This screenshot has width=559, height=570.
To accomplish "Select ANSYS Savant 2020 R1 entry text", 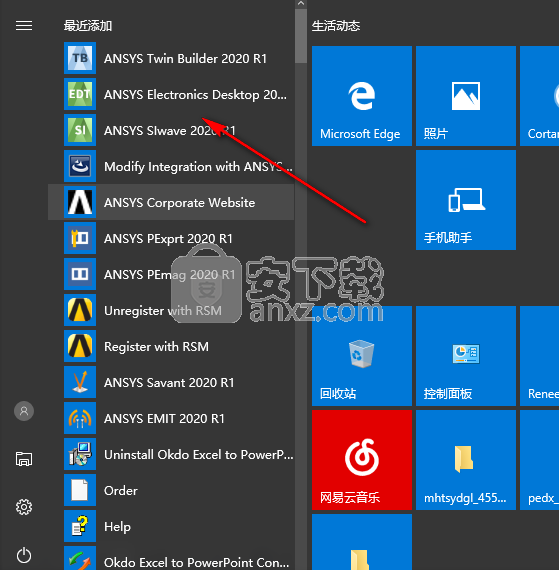I will [x=169, y=382].
